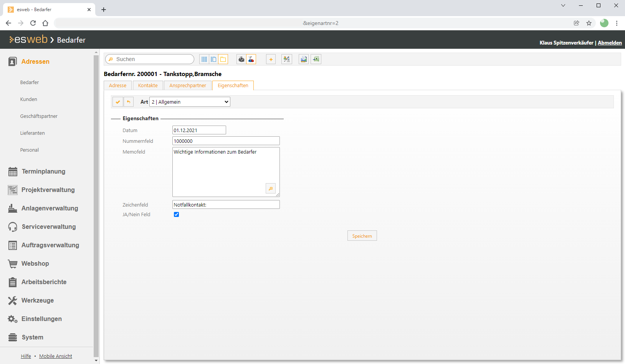Click the Datum field with 01.12.2021

[199, 130]
